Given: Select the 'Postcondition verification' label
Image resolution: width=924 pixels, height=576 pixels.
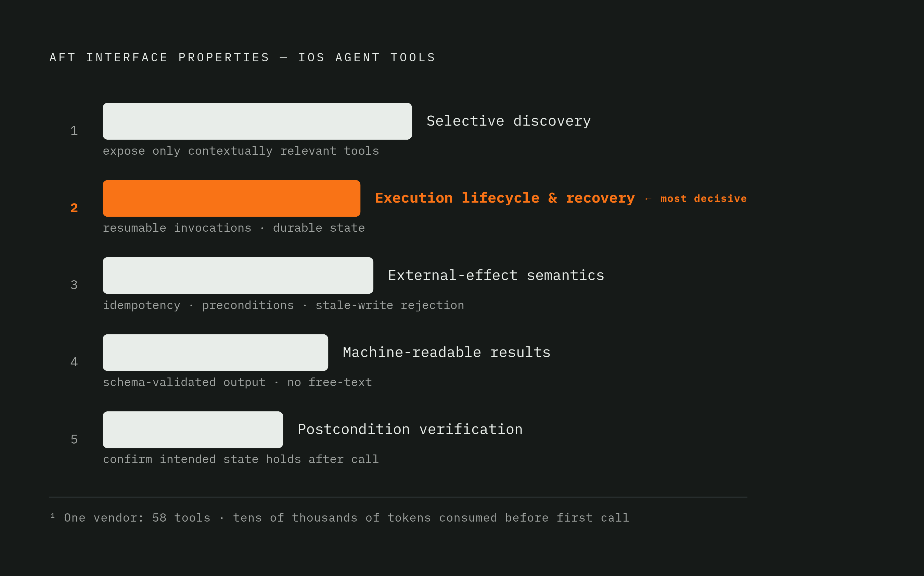Looking at the screenshot, I should [x=410, y=430].
